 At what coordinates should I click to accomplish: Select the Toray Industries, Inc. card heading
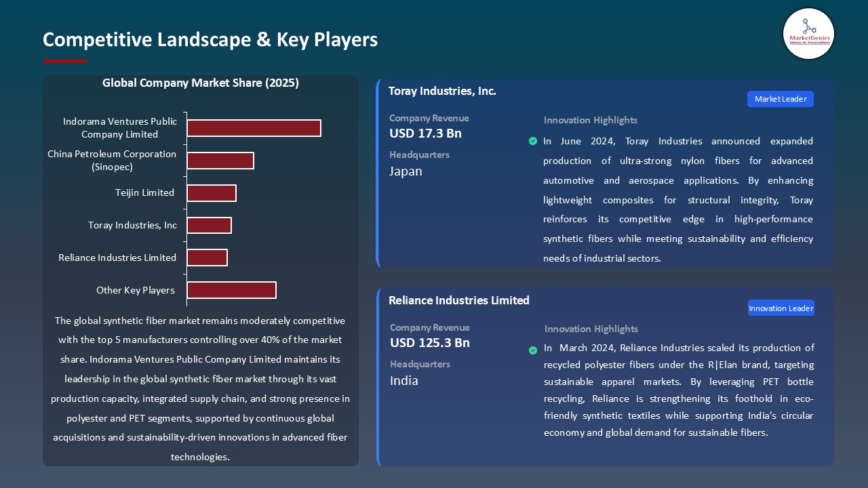[442, 91]
